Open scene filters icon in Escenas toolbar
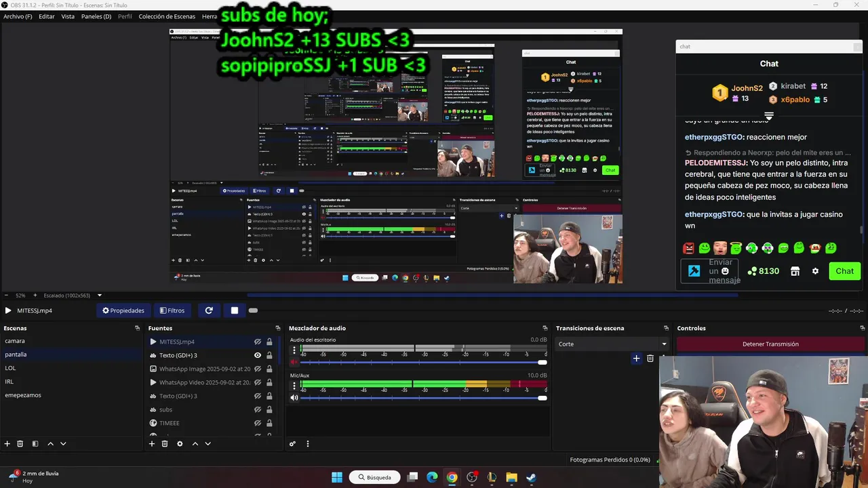The width and height of the screenshot is (868, 488). tap(35, 444)
